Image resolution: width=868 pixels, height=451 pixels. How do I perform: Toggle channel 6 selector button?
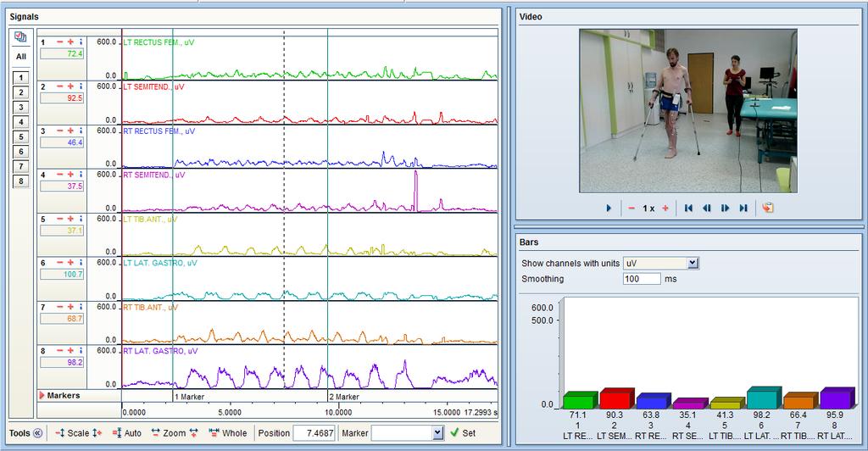click(21, 152)
